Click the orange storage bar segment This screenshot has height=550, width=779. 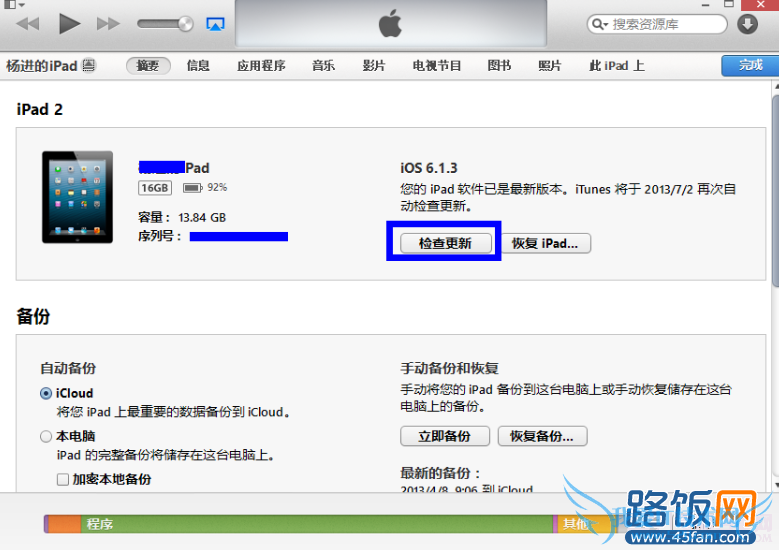coord(65,524)
